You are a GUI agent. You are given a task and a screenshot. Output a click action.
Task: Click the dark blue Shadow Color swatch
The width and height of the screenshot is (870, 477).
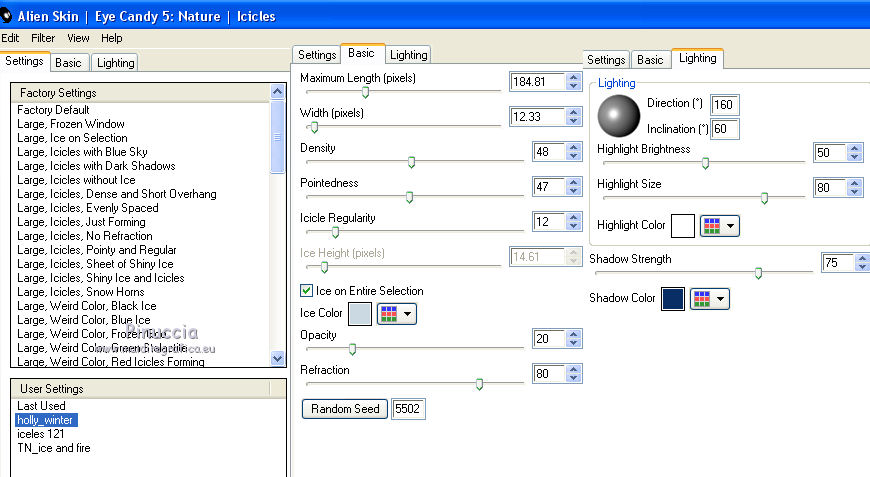[x=672, y=299]
